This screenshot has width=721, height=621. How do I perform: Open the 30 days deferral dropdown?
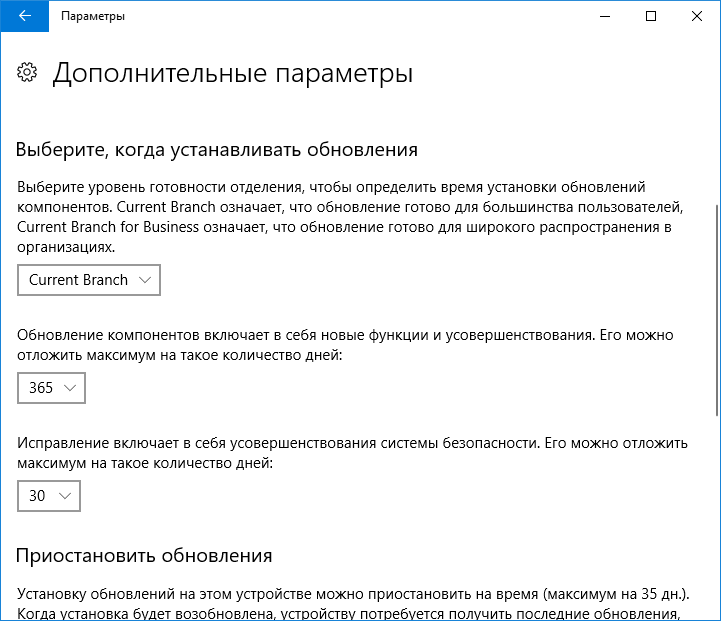(x=49, y=496)
